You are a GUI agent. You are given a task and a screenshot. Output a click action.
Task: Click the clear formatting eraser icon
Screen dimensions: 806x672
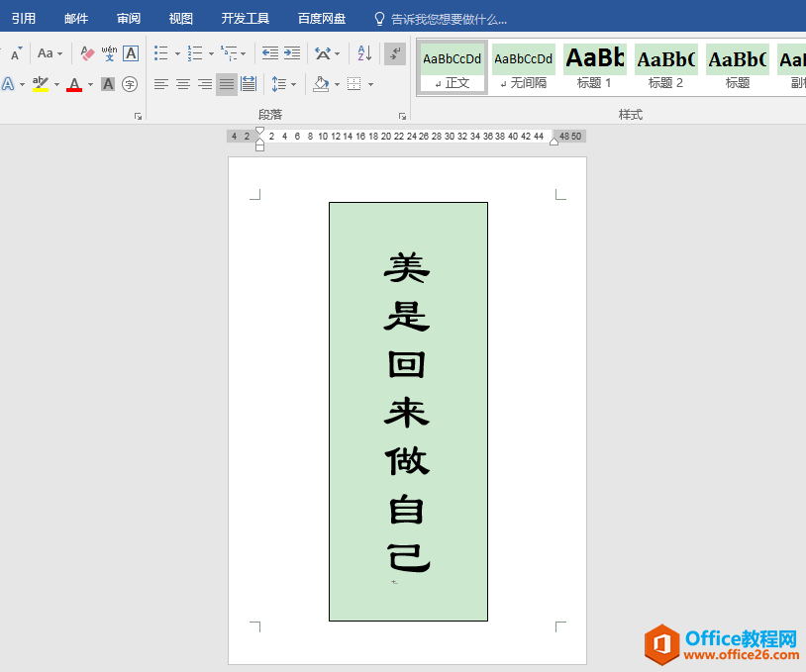pos(87,53)
